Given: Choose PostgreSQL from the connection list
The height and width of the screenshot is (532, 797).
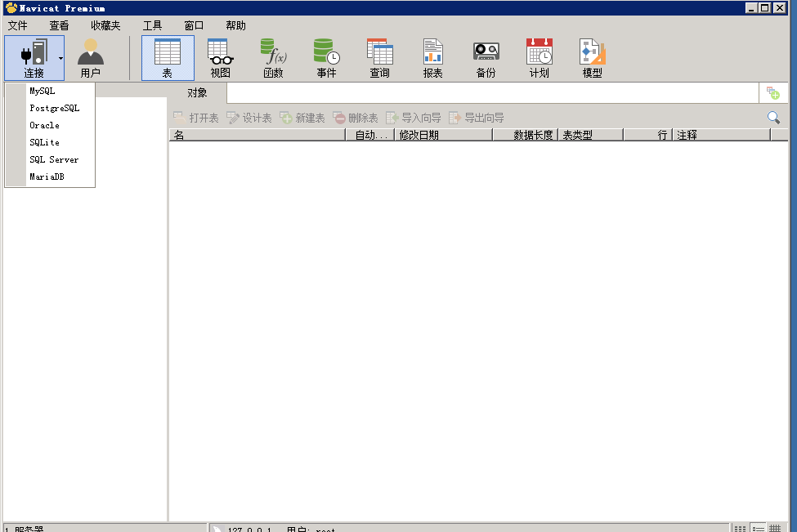Looking at the screenshot, I should (55, 108).
